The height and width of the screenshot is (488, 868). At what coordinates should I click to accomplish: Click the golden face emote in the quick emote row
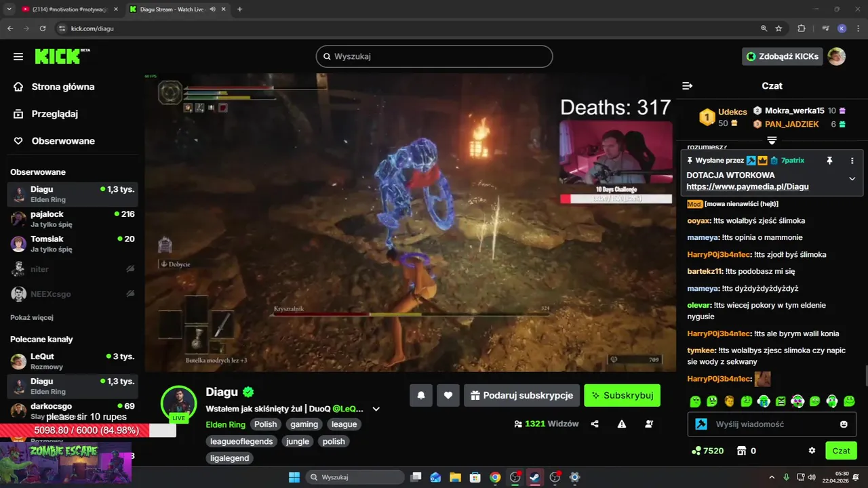coord(729,401)
